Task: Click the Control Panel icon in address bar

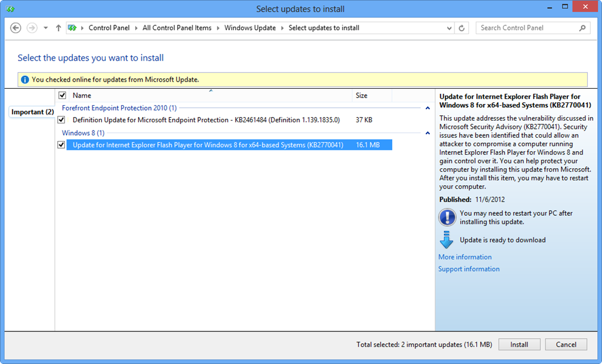Action: point(72,28)
